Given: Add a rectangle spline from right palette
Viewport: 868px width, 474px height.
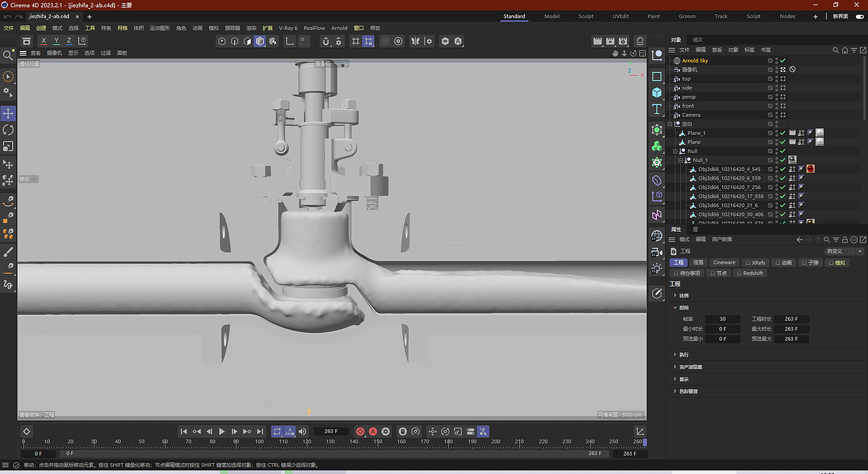Looking at the screenshot, I should tap(656, 77).
